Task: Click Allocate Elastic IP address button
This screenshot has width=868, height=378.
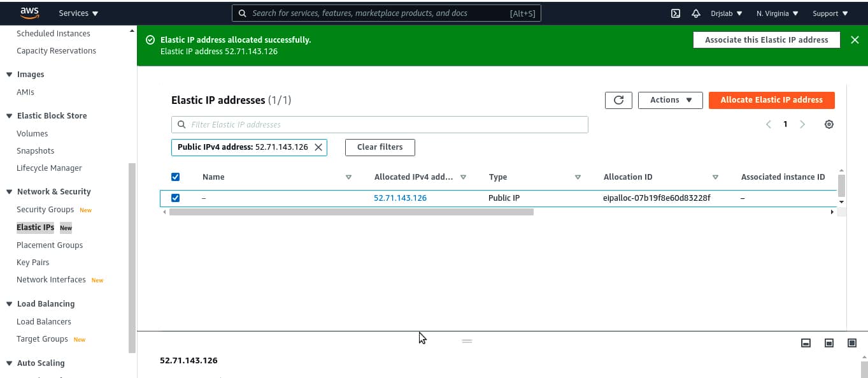Action: [771, 100]
